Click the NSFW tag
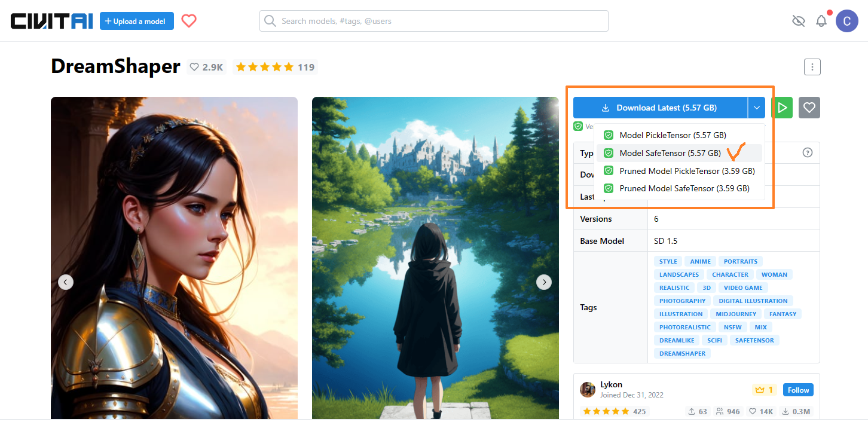Screen dimensions: 868x422 (732, 327)
